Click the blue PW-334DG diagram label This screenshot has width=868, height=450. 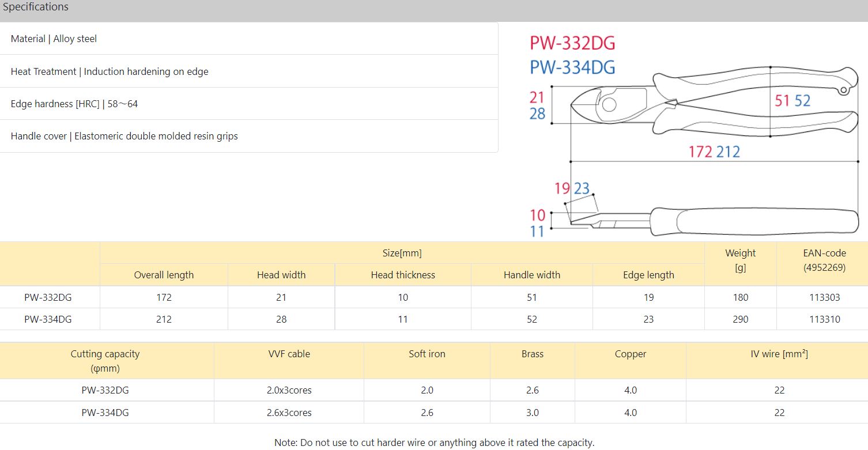572,67
